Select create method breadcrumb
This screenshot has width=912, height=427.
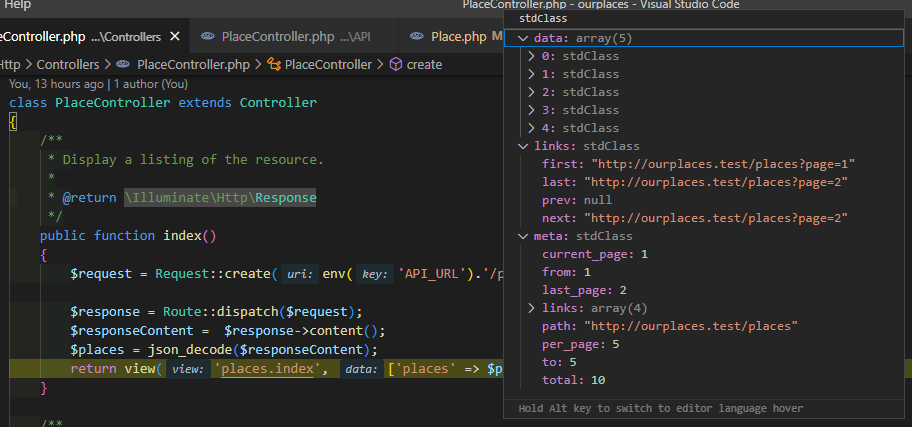[x=424, y=65]
